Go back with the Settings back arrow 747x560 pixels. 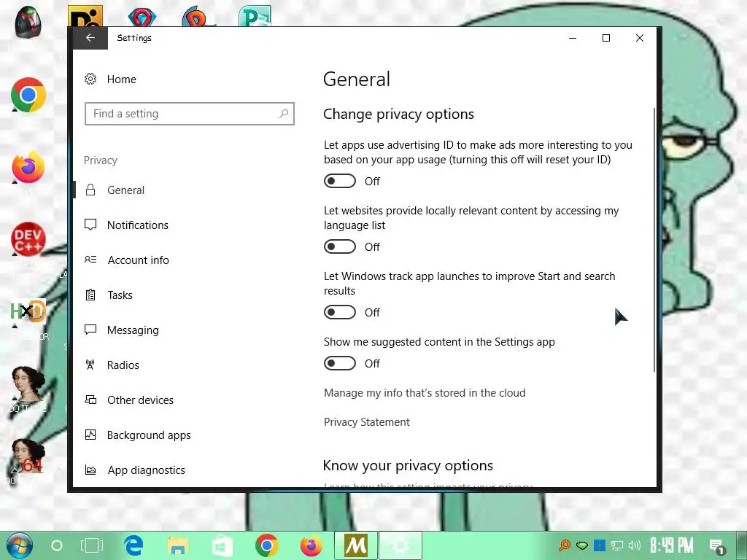click(x=90, y=38)
